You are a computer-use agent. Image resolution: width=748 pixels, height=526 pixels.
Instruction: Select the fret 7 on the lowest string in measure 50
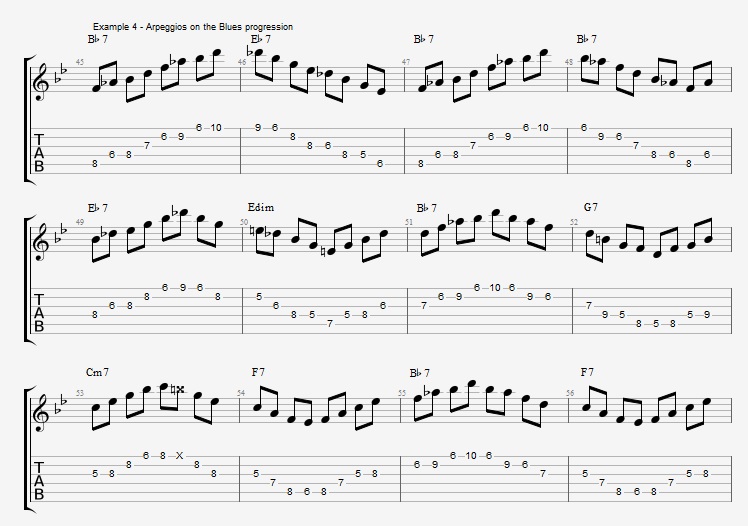(330, 324)
